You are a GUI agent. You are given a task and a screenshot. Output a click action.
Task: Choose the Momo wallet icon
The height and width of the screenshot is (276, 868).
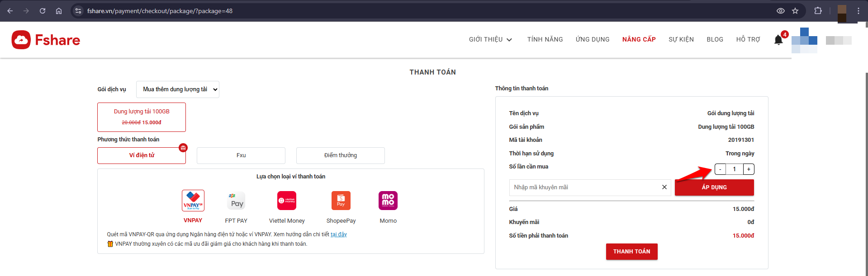pyautogui.click(x=388, y=201)
